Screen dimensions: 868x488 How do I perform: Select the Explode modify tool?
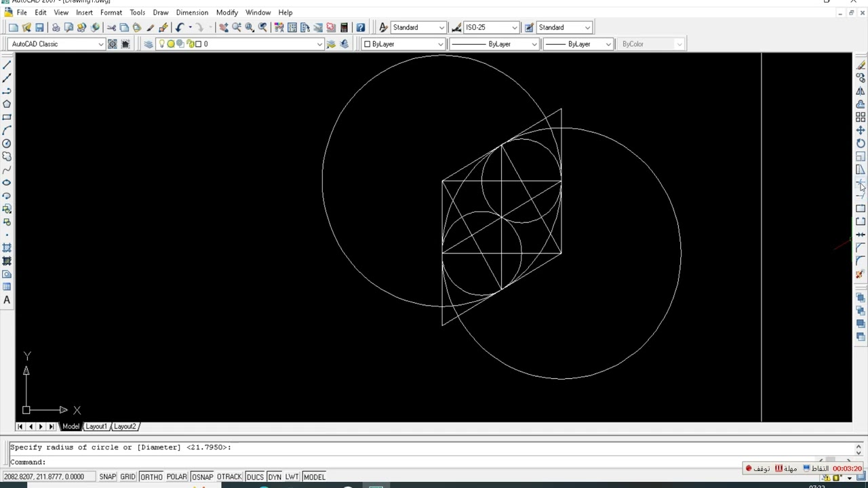point(861,274)
